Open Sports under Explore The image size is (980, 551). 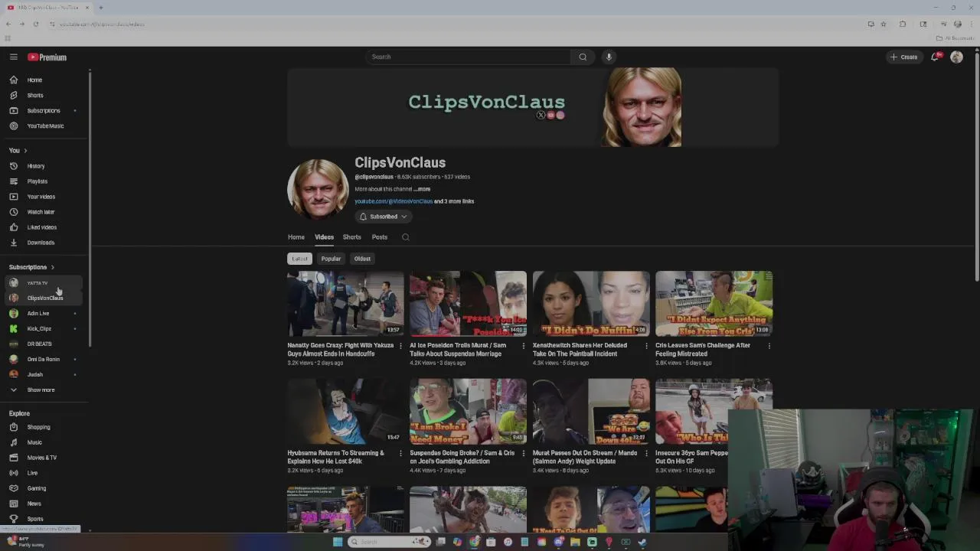[44, 519]
